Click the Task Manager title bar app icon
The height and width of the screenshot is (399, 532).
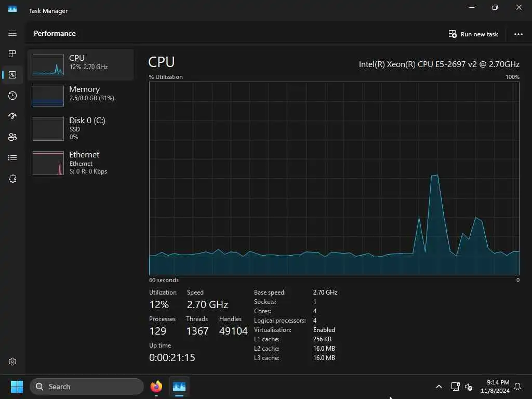(x=12, y=9)
